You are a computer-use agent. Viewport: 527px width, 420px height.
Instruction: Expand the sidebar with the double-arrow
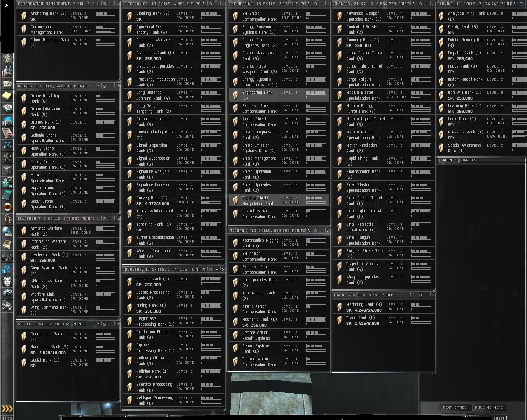[6, 6]
